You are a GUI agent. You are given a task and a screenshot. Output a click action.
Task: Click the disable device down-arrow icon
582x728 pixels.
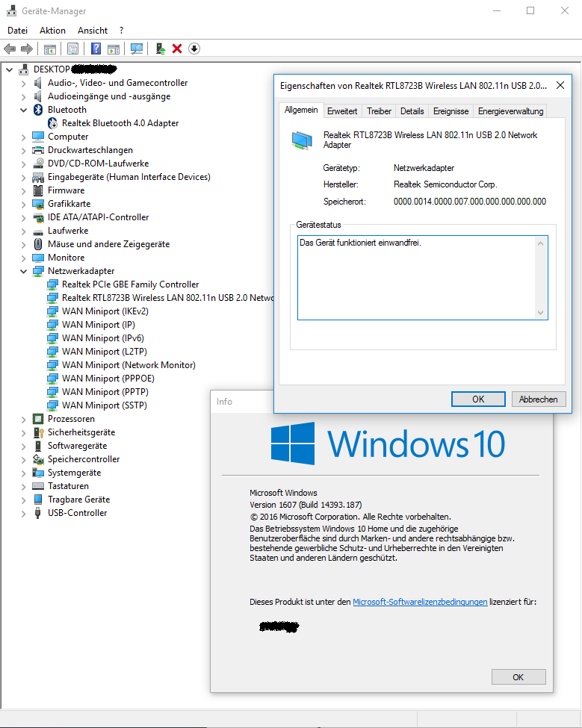194,49
